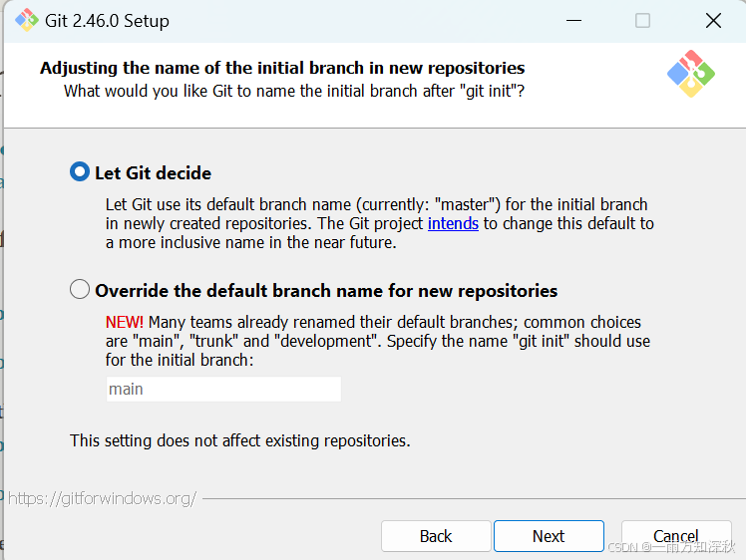Click 'This setting does not affect existing repositories.'
The height and width of the screenshot is (560, 746).
point(239,440)
